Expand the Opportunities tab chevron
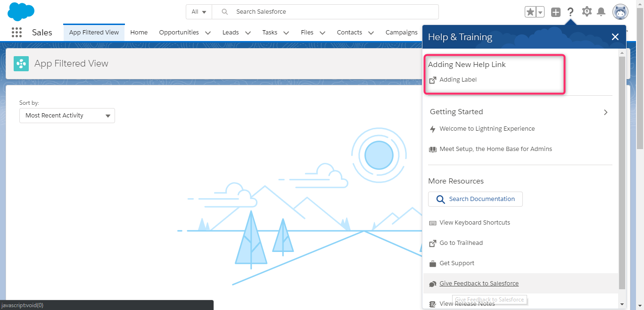The height and width of the screenshot is (310, 644). 208,33
